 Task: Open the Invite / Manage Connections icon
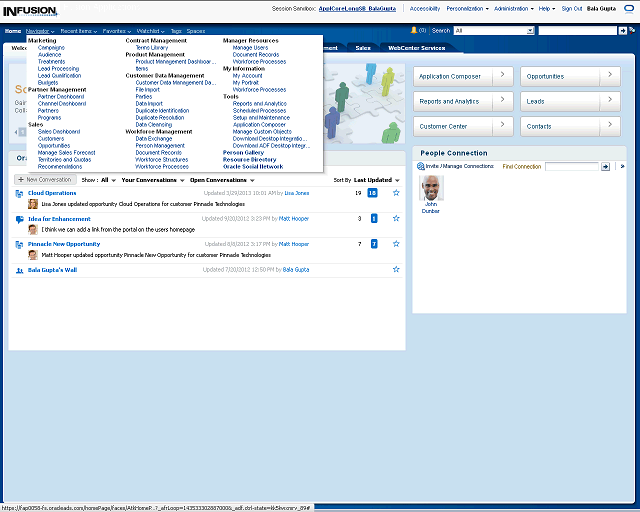coord(422,166)
